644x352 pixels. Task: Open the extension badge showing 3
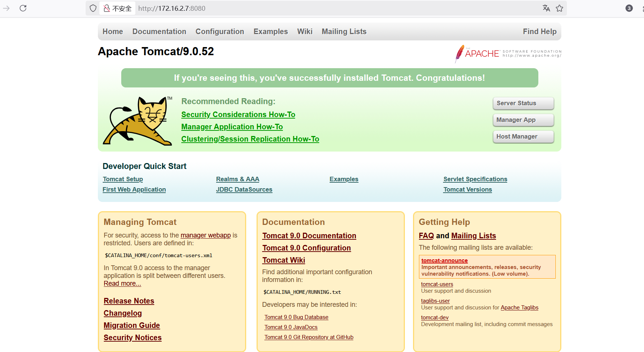click(629, 8)
